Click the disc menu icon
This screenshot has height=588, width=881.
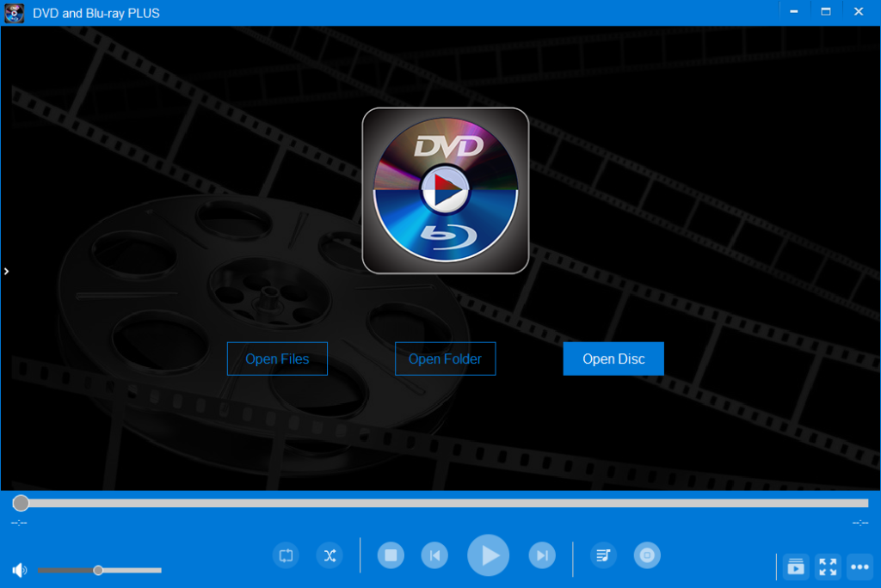pyautogui.click(x=647, y=555)
